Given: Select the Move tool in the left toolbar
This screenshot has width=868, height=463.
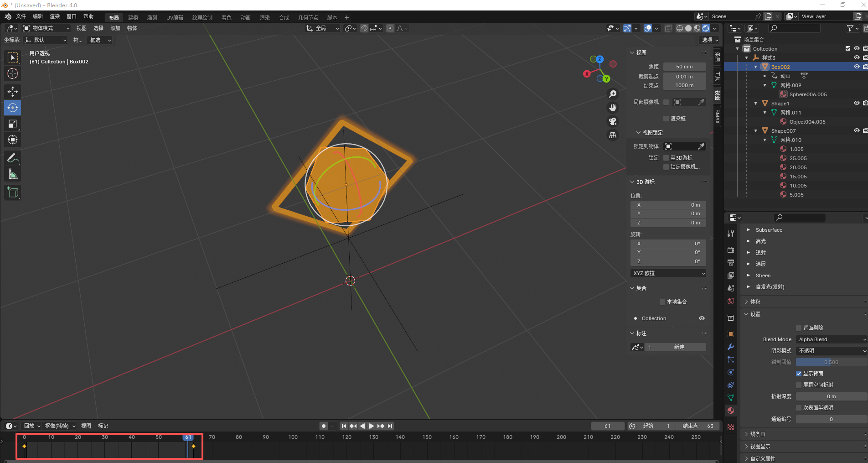Looking at the screenshot, I should click(13, 92).
